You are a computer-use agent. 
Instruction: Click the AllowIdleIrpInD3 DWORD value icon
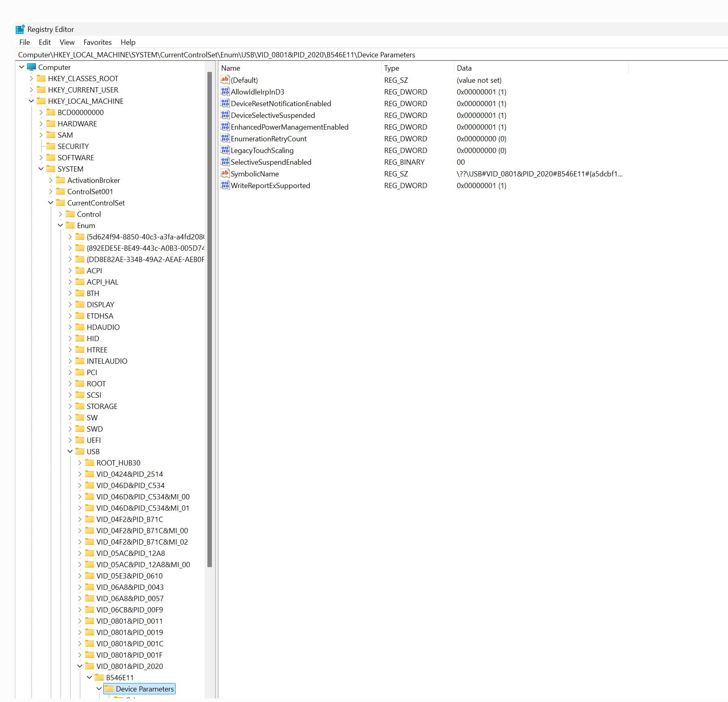coord(225,92)
